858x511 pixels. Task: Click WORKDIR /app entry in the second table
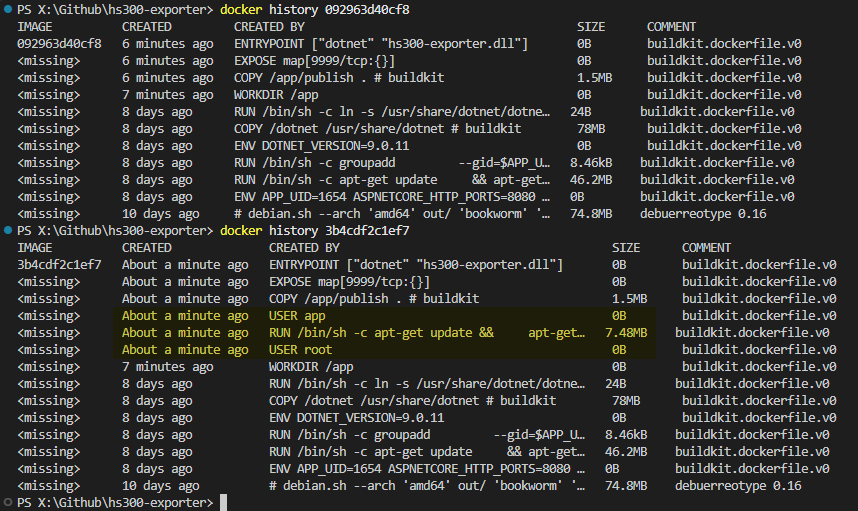pos(311,366)
